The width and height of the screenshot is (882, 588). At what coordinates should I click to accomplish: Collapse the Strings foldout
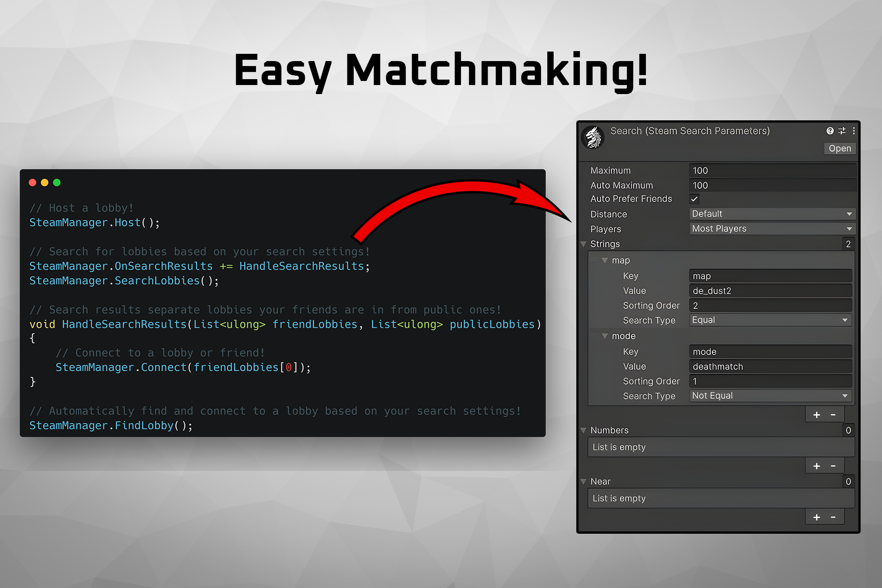pyautogui.click(x=583, y=244)
